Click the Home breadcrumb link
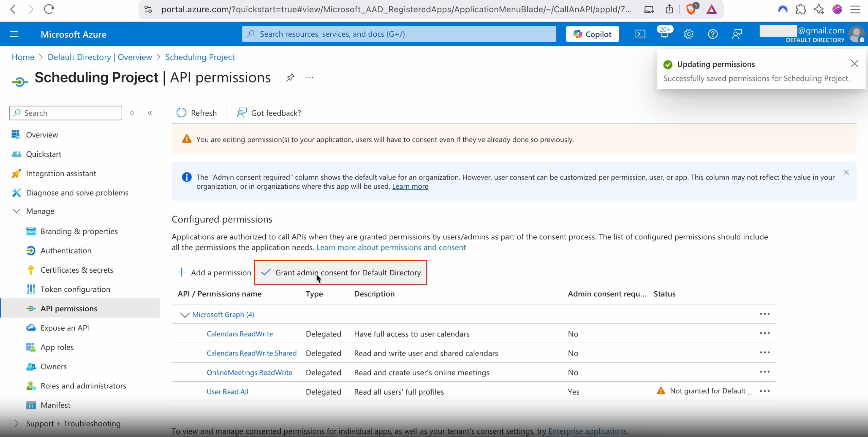Image resolution: width=868 pixels, height=437 pixels. (23, 57)
